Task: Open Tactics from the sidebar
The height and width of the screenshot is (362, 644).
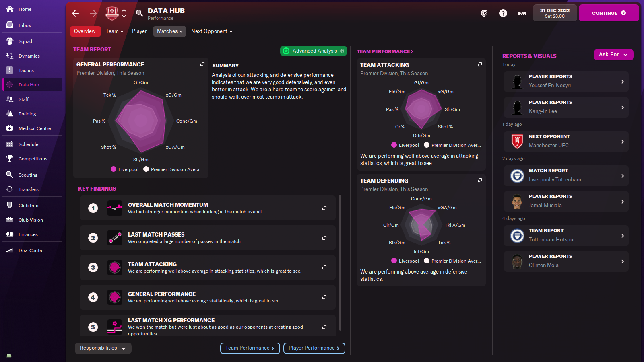Action: (x=26, y=70)
